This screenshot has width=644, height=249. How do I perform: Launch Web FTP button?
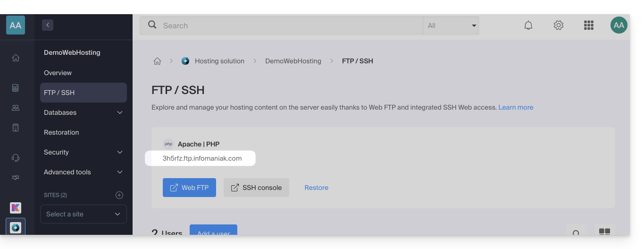(189, 188)
